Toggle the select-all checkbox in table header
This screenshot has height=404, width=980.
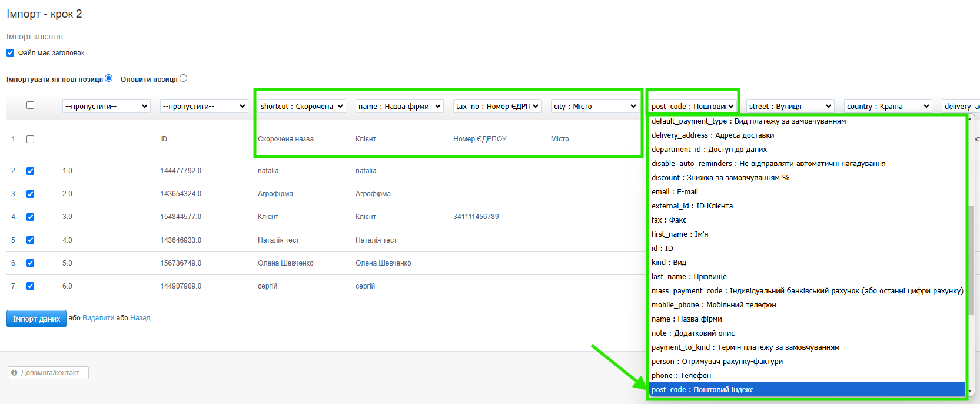tap(30, 105)
